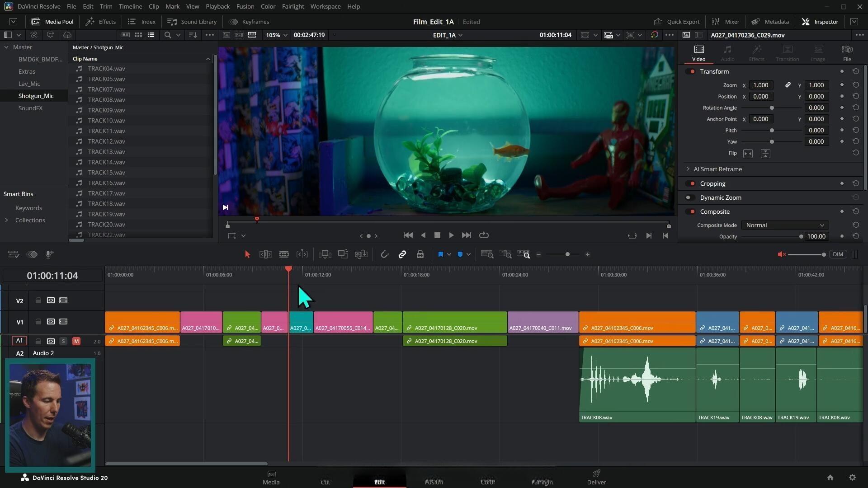Switch to the Deliver page tab

click(596, 477)
